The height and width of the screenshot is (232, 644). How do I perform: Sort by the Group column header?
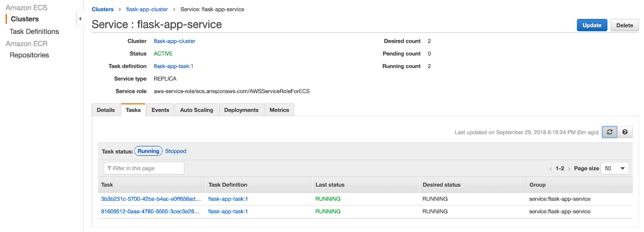point(579,185)
